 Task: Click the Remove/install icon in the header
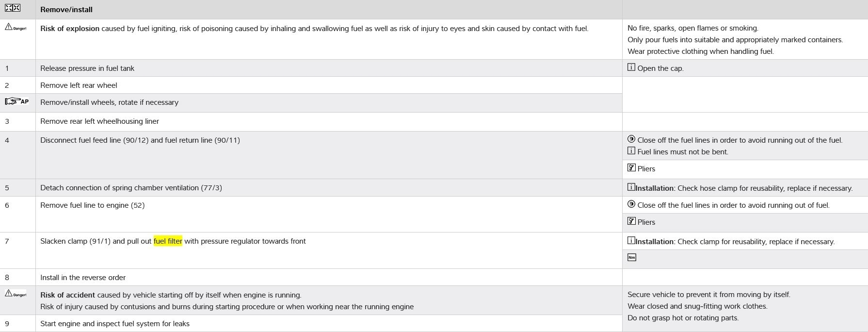click(13, 8)
